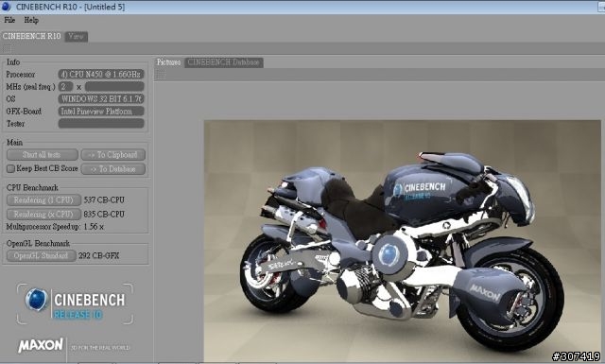
Task: Open the File menu
Action: coord(9,20)
